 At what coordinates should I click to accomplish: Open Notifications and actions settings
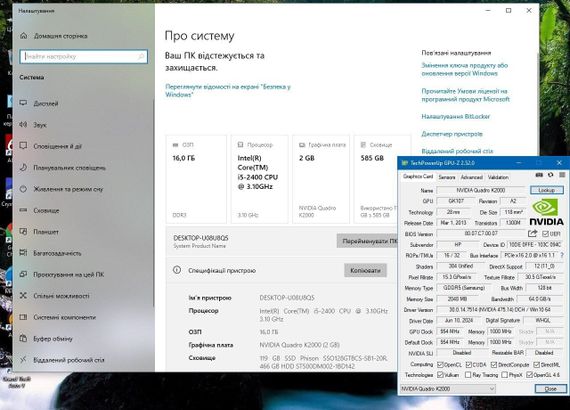point(51,146)
